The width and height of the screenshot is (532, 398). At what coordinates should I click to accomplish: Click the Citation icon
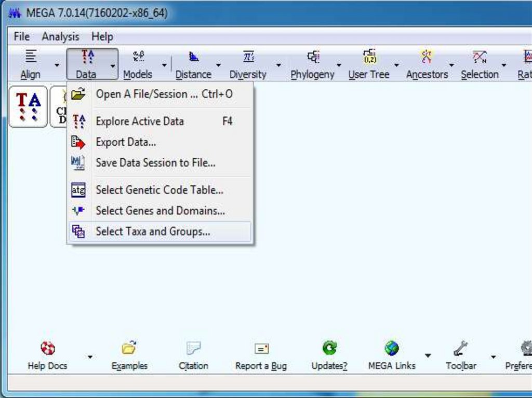click(193, 348)
